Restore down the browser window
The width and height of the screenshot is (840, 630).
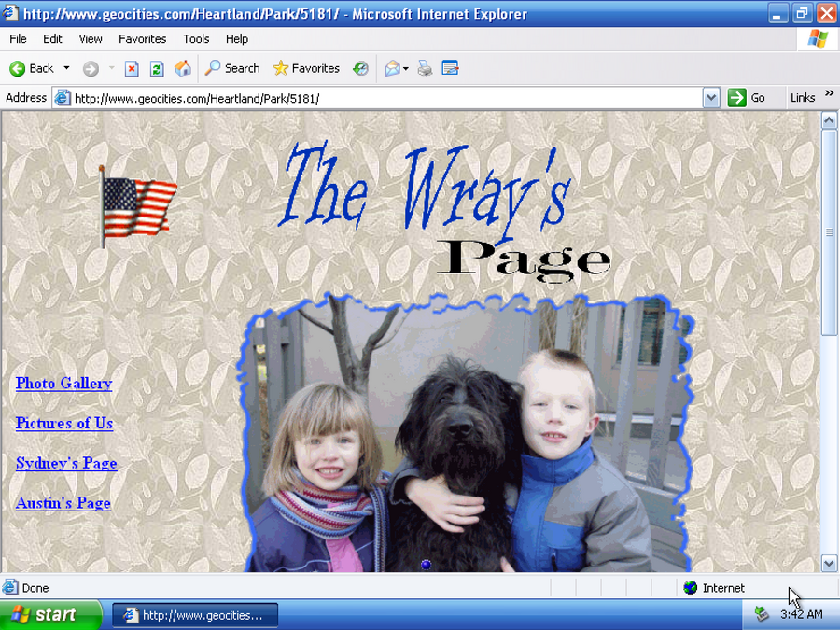pyautogui.click(x=802, y=13)
